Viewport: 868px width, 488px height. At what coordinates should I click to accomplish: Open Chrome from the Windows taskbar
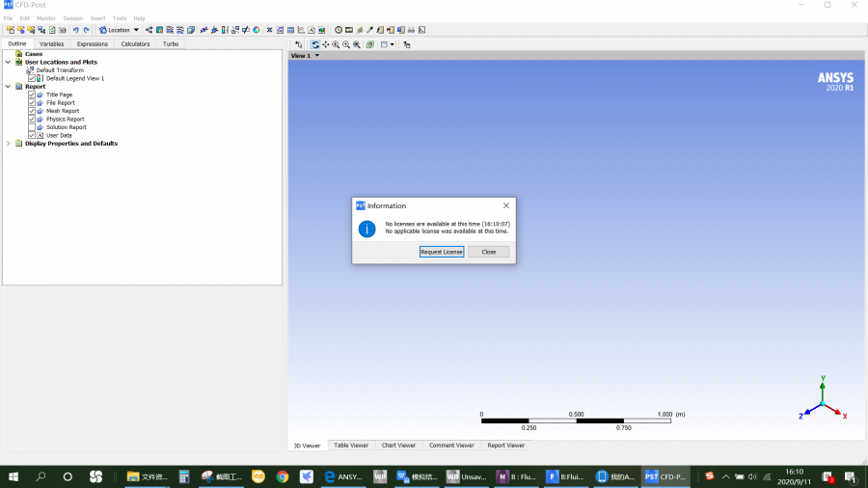pos(283,476)
